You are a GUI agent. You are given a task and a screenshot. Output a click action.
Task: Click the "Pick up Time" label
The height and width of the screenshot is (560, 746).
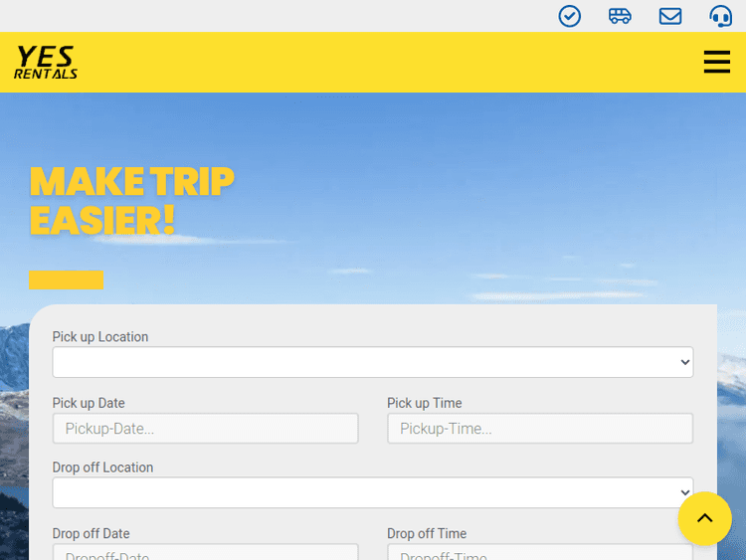(424, 403)
